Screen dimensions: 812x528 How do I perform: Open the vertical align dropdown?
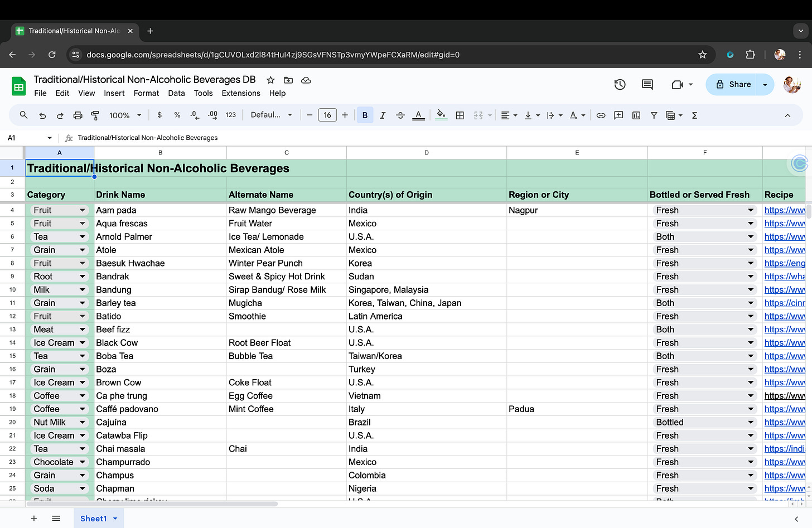click(532, 115)
